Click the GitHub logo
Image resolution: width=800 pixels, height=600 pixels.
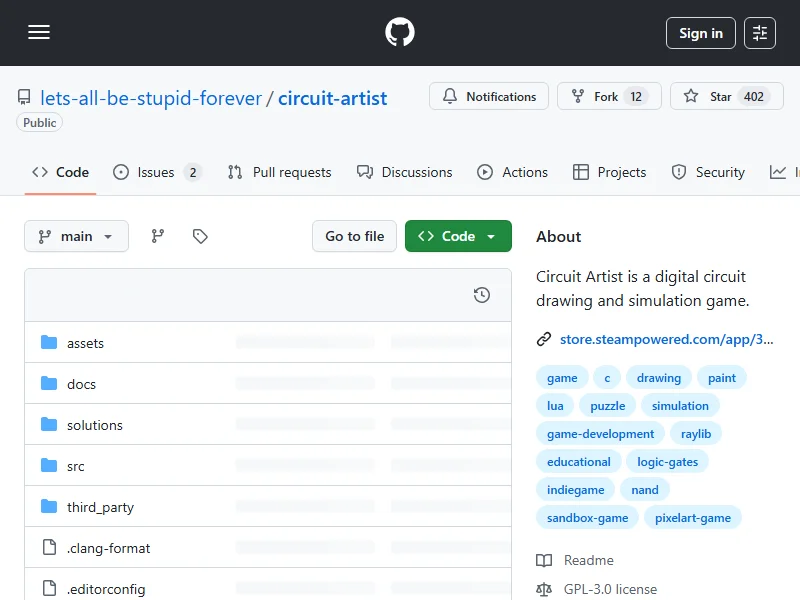pyautogui.click(x=399, y=33)
